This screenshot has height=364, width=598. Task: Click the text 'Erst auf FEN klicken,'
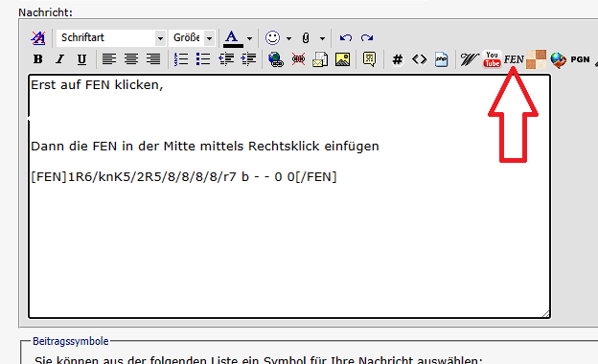[x=97, y=85]
